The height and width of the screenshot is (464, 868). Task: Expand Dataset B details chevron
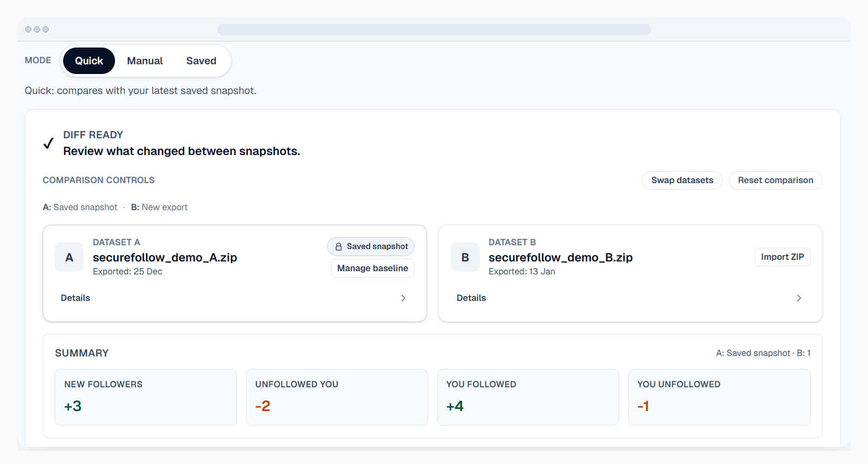(799, 298)
